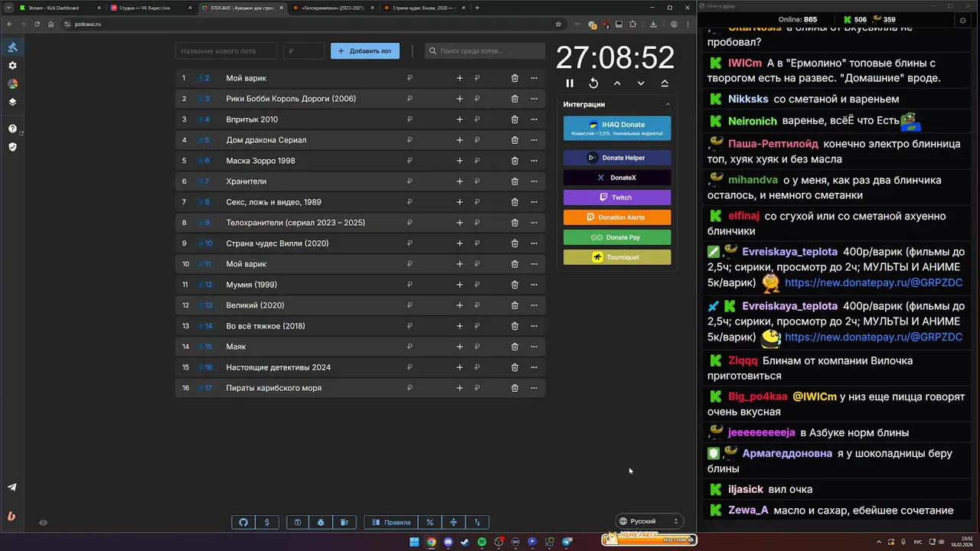Viewport: 980px width, 551px height.
Task: Open the auction gavel sidebar icon
Action: 12,47
